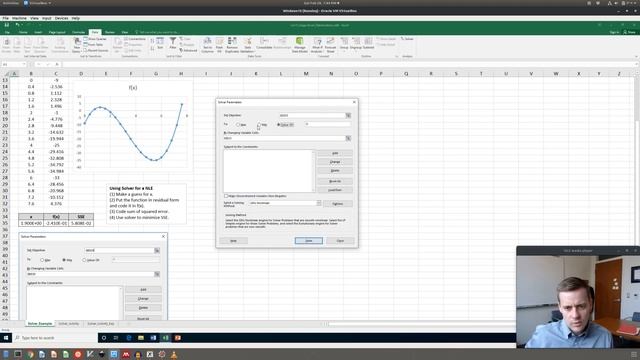This screenshot has width=640, height=360.
Task: Open Advanced filter options
Action: pyautogui.click(x=188, y=50)
